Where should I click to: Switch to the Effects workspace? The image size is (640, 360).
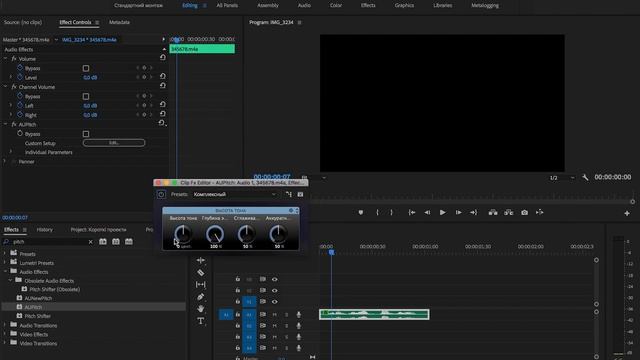(368, 5)
